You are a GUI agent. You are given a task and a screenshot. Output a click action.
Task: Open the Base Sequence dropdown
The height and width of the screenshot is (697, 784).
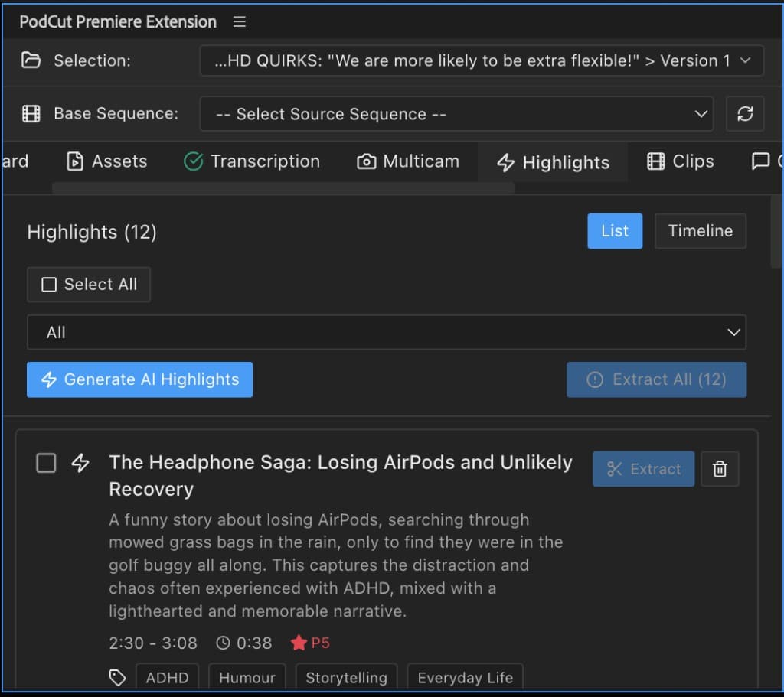(x=456, y=113)
